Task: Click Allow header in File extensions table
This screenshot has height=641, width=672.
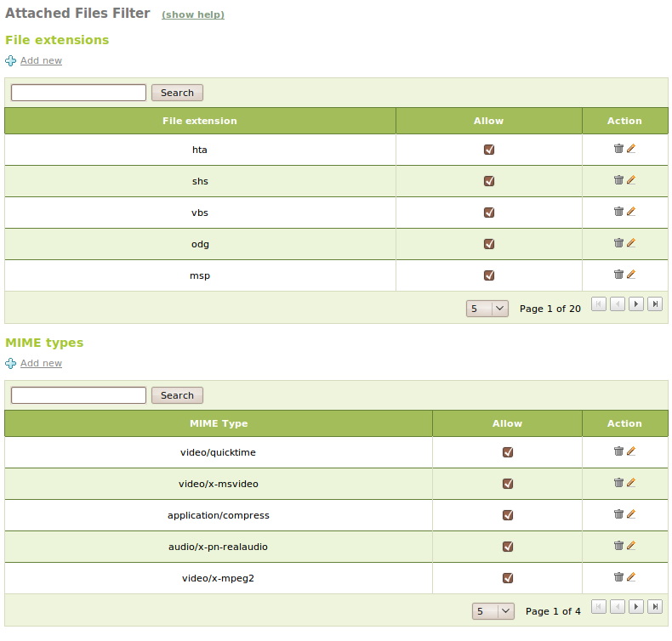Action: tap(488, 121)
